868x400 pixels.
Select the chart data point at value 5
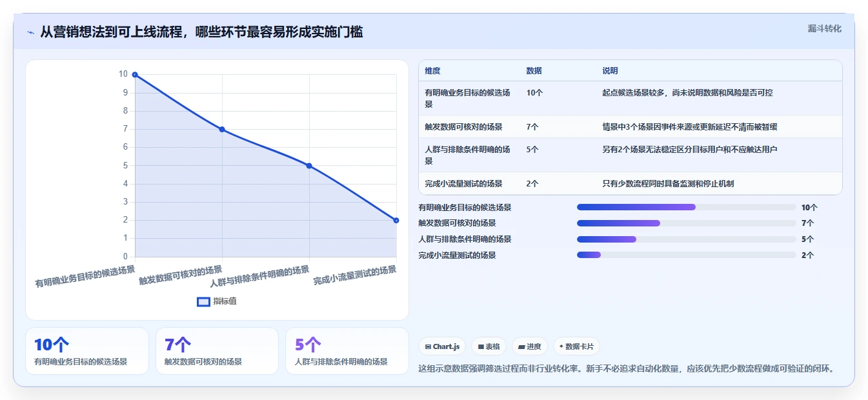[x=309, y=166]
